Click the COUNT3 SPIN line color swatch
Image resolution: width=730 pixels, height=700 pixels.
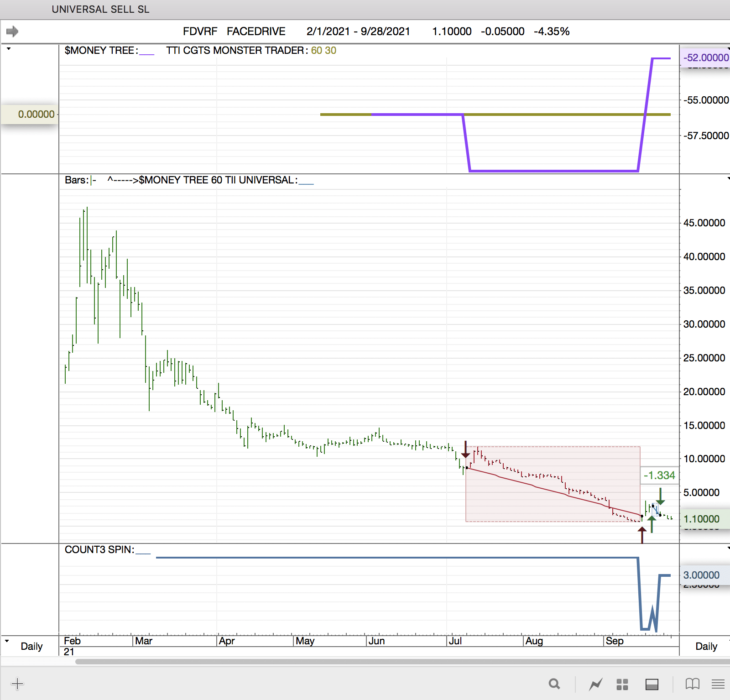click(x=143, y=553)
